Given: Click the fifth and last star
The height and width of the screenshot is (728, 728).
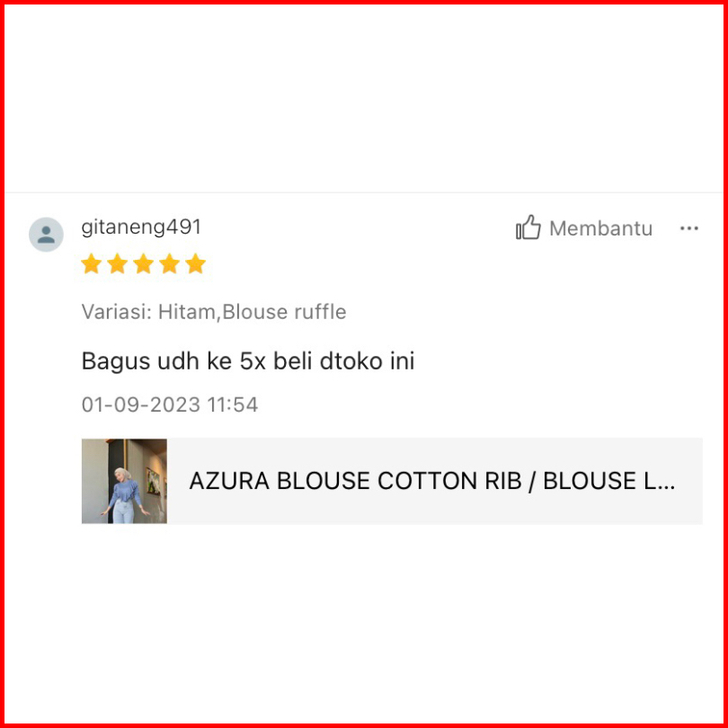Looking at the screenshot, I should (195, 263).
